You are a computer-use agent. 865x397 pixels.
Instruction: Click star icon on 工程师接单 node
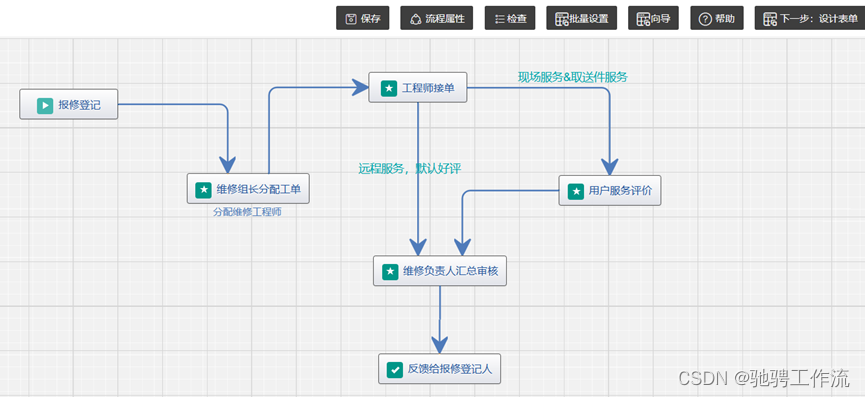click(389, 88)
